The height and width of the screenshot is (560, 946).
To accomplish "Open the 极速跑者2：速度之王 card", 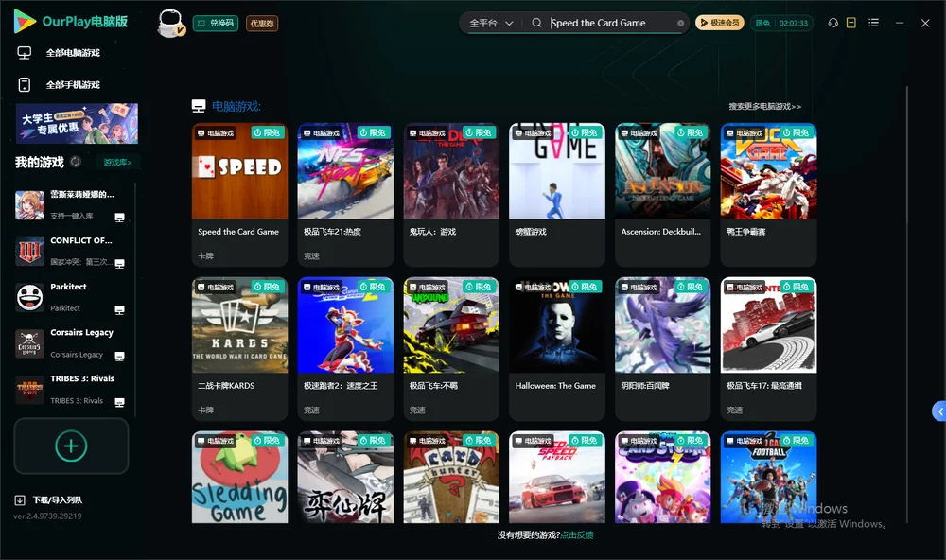I will click(345, 349).
